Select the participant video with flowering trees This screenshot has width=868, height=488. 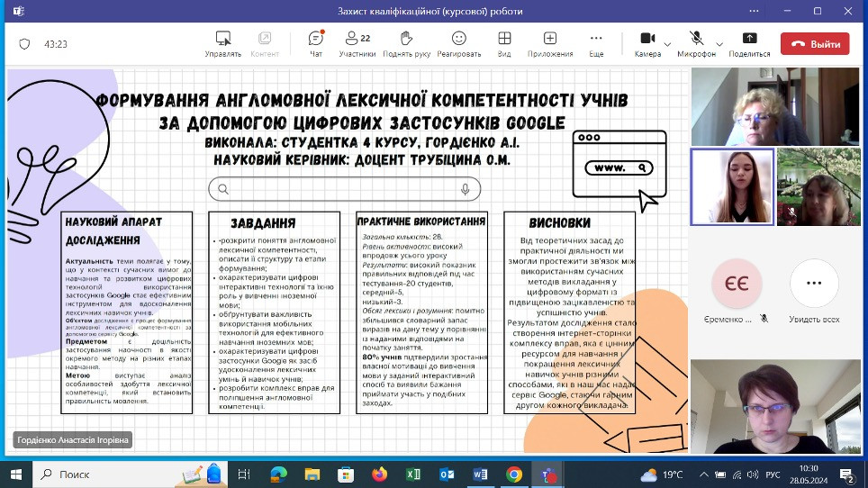[818, 187]
